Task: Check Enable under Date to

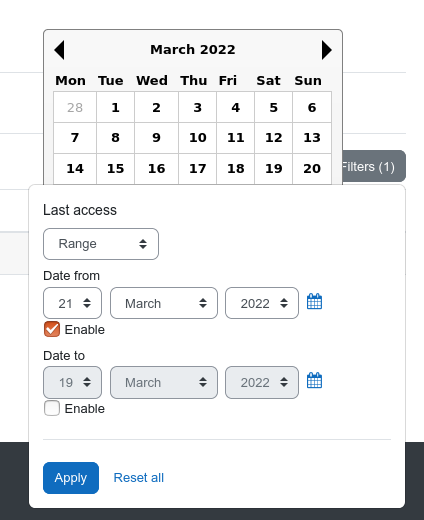Action: coord(52,408)
